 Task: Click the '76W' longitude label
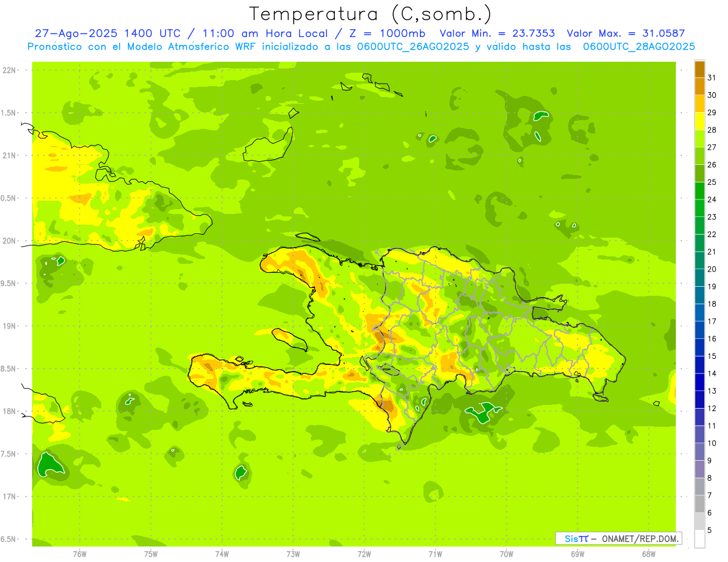point(79,554)
